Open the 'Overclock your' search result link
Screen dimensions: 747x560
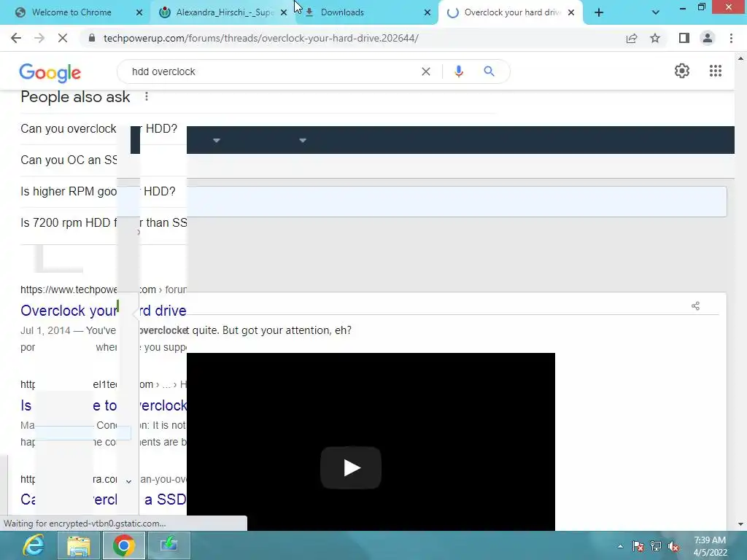pyautogui.click(x=104, y=311)
